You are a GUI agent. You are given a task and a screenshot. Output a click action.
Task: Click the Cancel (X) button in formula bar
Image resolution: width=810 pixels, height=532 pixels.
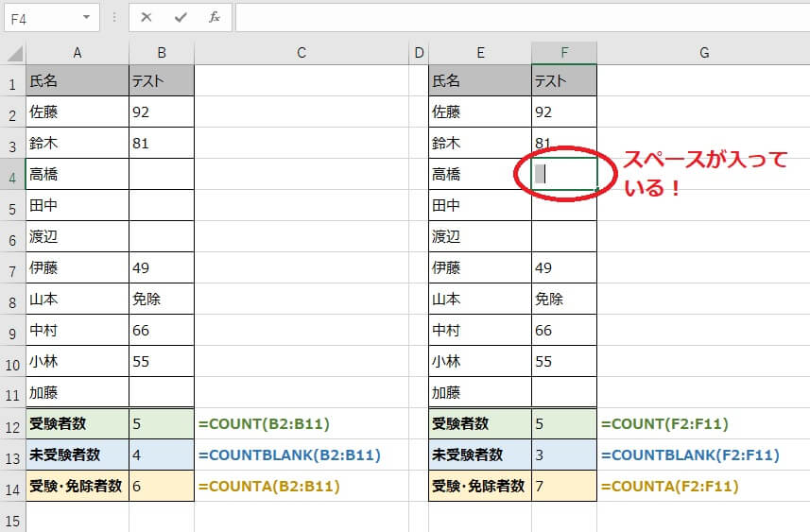146,17
